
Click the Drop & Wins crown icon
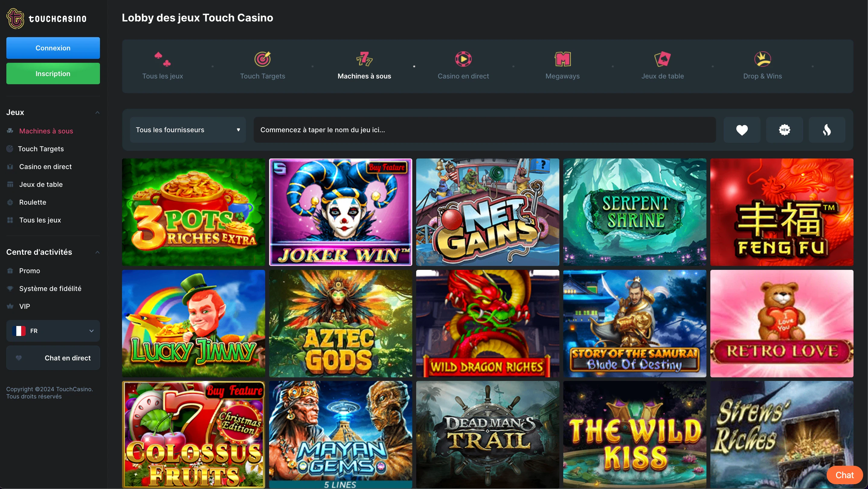tap(763, 59)
